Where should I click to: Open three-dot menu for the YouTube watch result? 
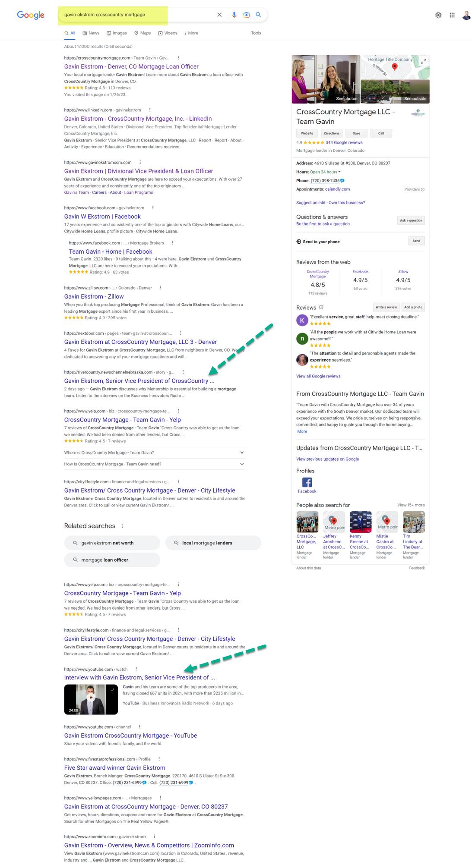point(136,669)
